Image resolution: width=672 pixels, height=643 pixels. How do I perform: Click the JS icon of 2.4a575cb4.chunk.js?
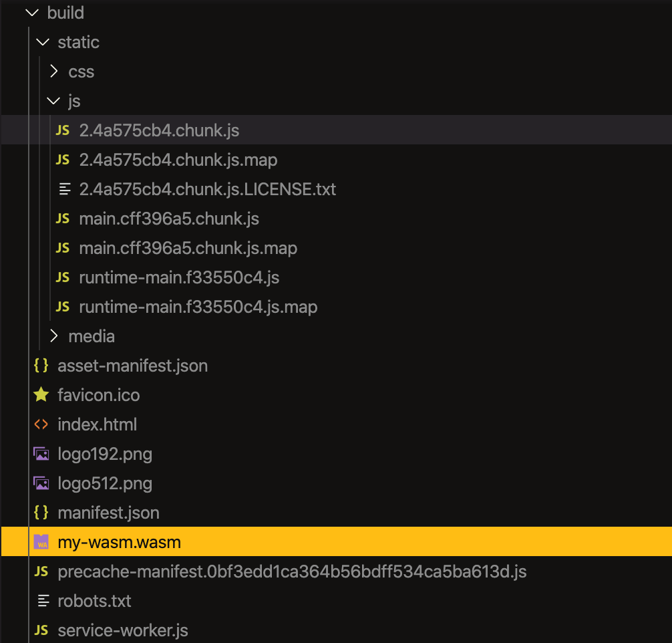coord(63,130)
